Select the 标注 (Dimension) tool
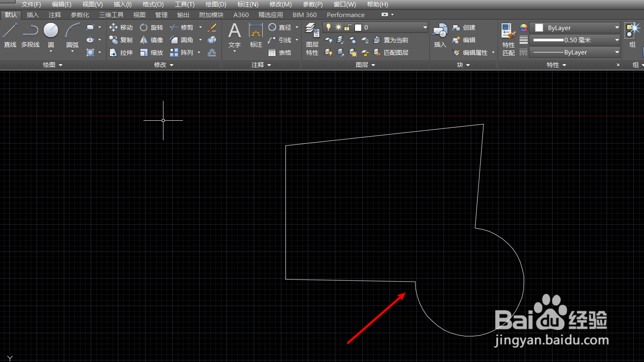Image resolution: width=644 pixels, height=362 pixels. pyautogui.click(x=256, y=36)
